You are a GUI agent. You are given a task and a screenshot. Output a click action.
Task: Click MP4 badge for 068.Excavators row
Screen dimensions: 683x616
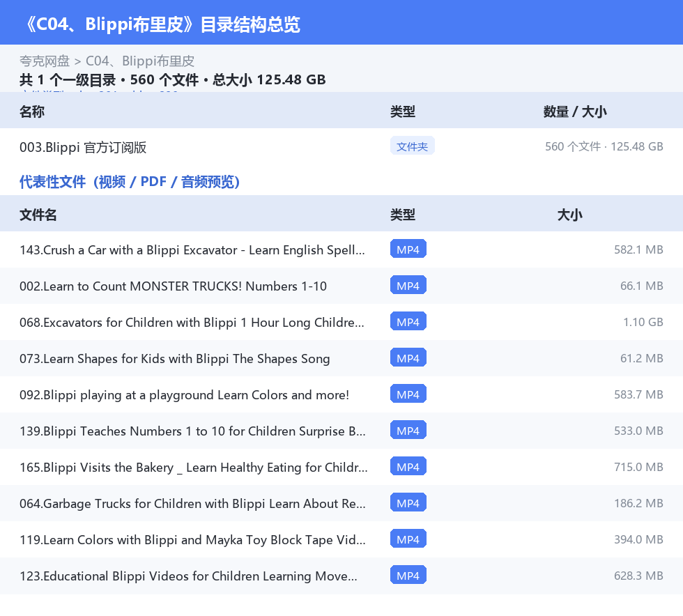(408, 321)
